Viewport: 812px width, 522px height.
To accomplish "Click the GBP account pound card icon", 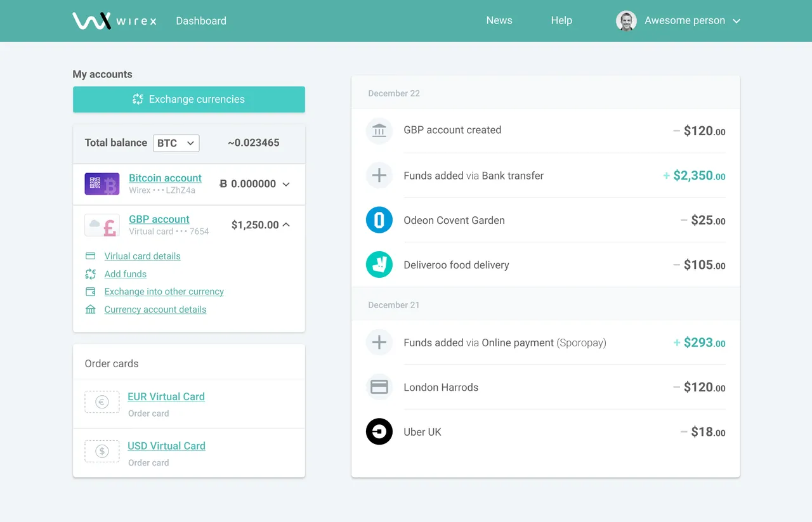I will (102, 225).
